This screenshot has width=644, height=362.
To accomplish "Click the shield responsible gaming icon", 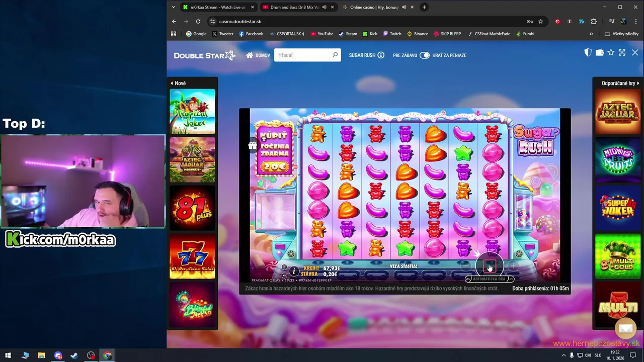I will pos(588,52).
